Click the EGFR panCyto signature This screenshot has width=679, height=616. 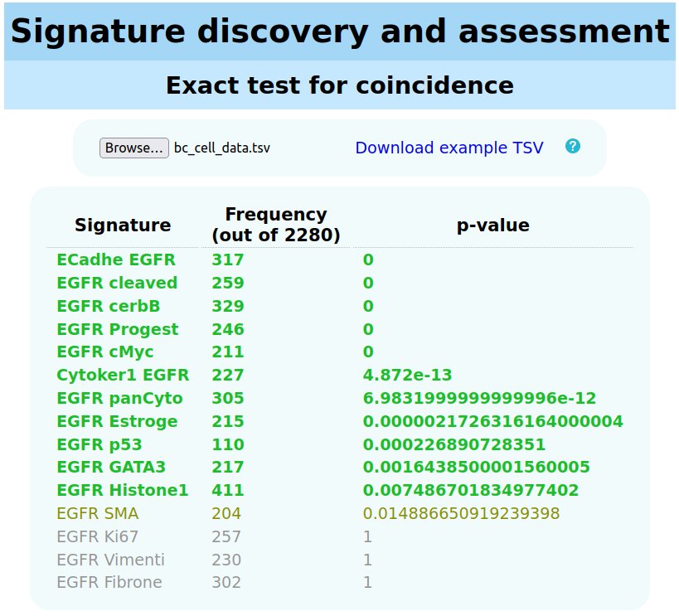pos(119,398)
